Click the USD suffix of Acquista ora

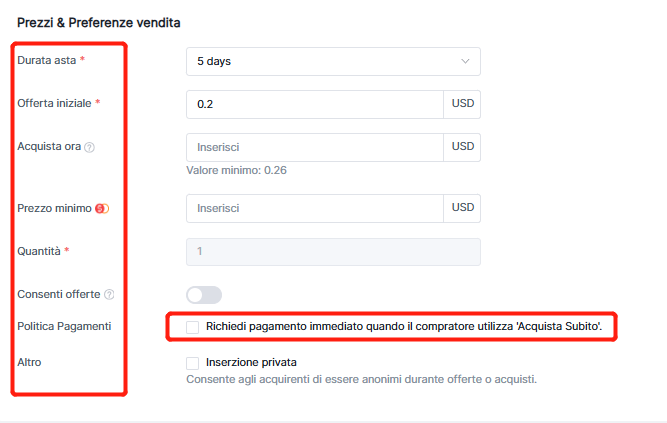(x=462, y=147)
